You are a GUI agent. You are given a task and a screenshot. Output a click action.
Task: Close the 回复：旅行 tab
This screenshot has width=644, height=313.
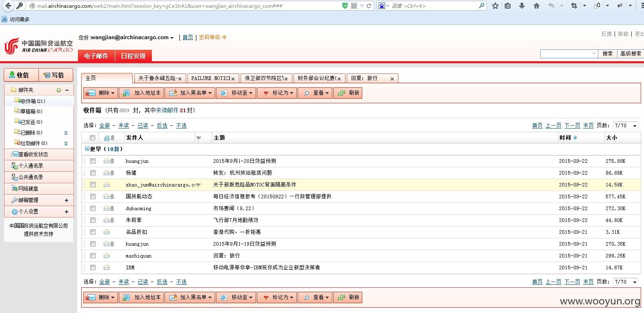(x=392, y=79)
